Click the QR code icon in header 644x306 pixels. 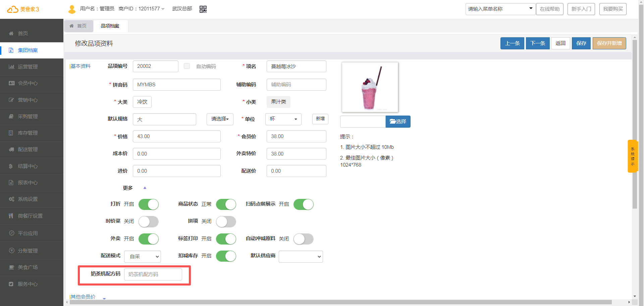click(x=203, y=9)
